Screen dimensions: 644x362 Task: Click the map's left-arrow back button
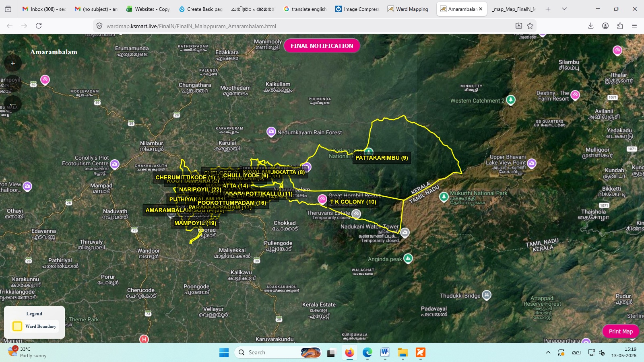[13, 105]
